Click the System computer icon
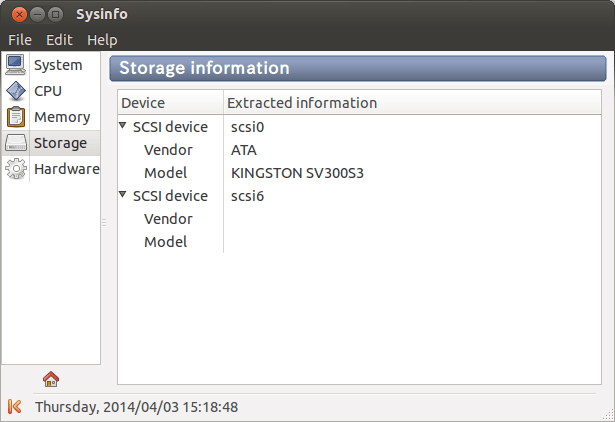Screen dimensions: 615x422 point(16,65)
